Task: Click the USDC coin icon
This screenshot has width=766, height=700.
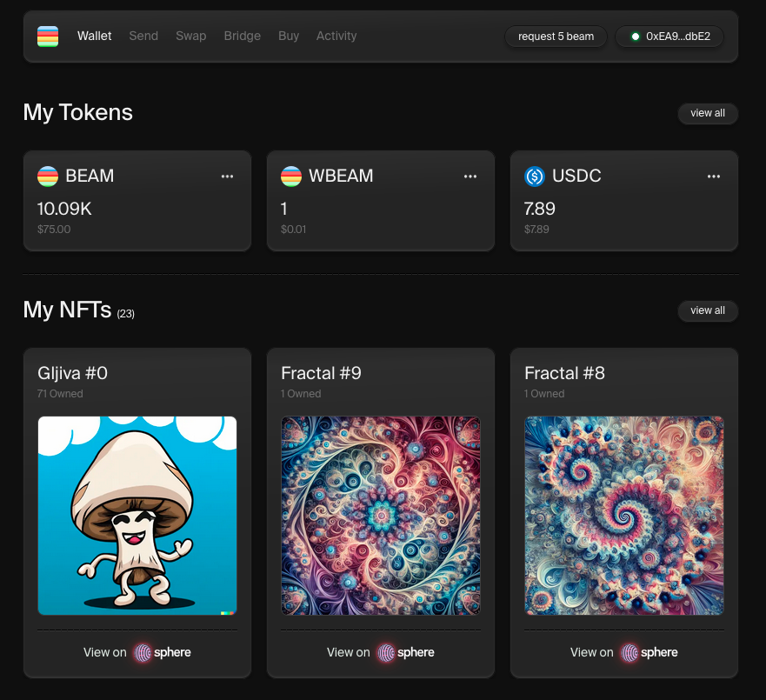Action: coord(535,177)
